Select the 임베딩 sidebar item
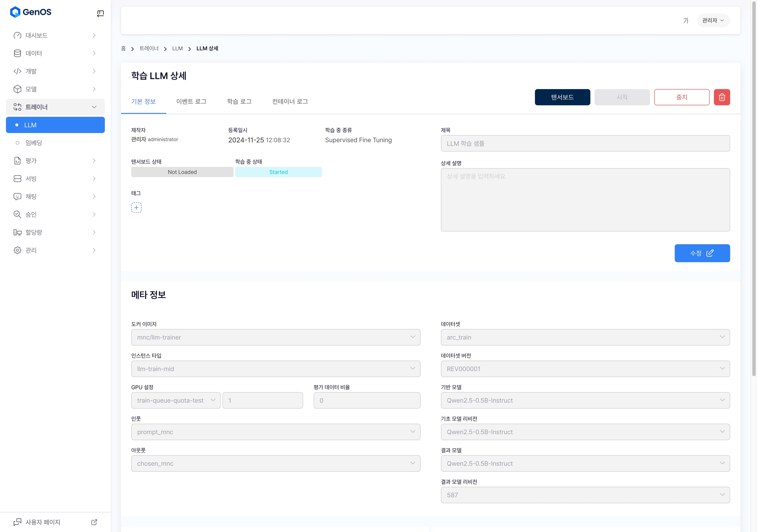Screen dimensions: 757x532 34,143
